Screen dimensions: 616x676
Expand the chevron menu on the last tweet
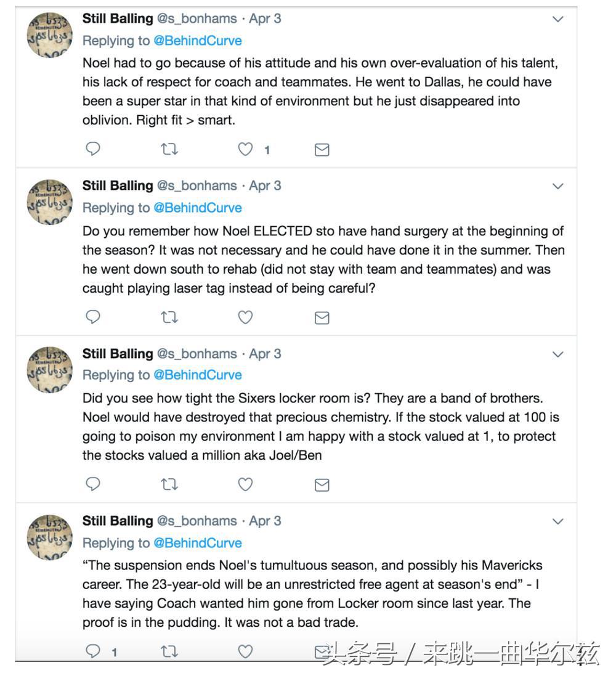coord(557,521)
